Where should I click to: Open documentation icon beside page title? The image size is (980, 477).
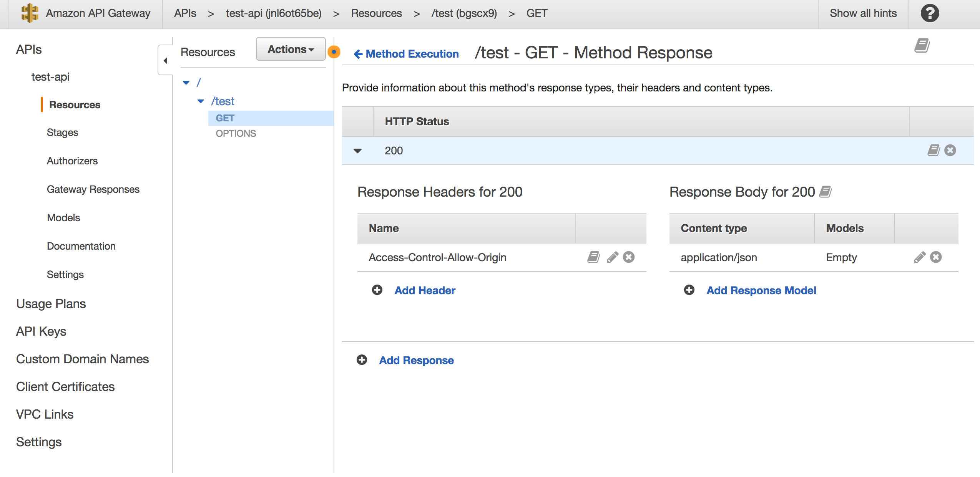(x=922, y=46)
